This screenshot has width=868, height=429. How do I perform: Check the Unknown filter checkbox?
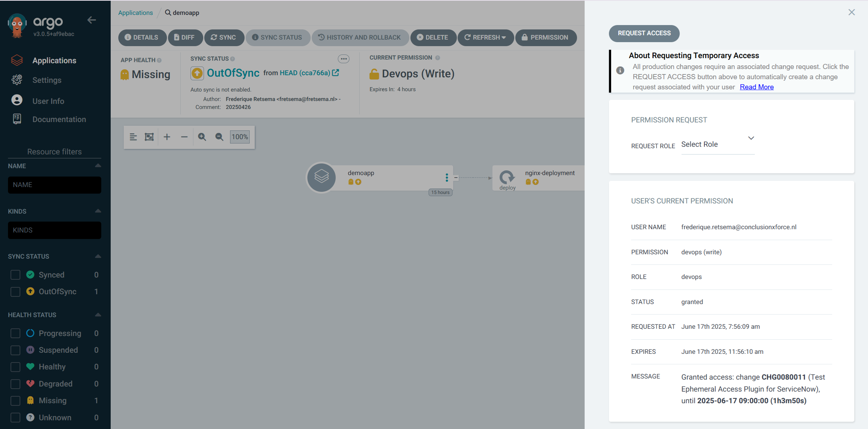[x=15, y=418]
